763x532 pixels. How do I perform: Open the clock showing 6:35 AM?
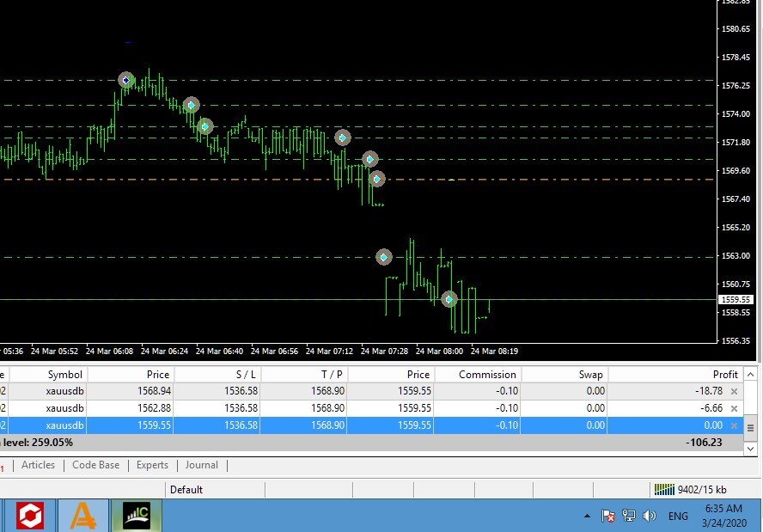[723, 516]
